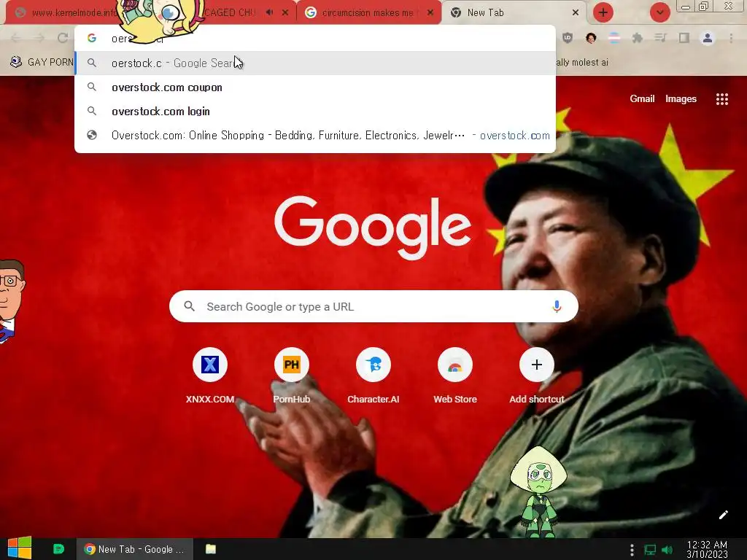Open the Character.AI shortcut tile
Screen dimensions: 747x560
click(373, 376)
